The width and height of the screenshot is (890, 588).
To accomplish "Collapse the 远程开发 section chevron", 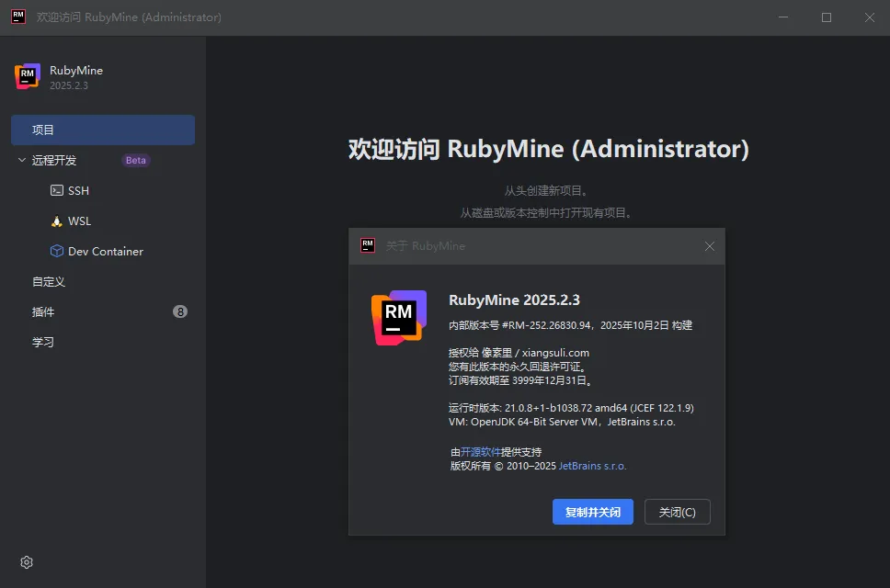I will click(x=22, y=161).
